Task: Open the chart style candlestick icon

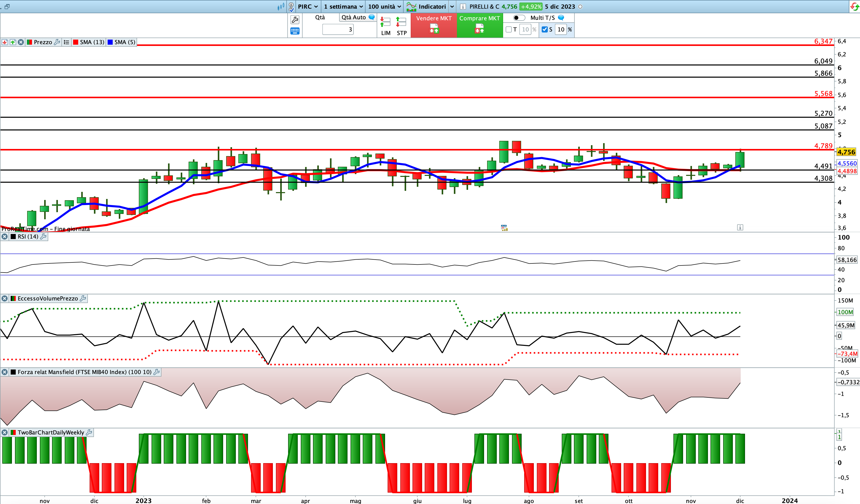Action: click(x=281, y=7)
